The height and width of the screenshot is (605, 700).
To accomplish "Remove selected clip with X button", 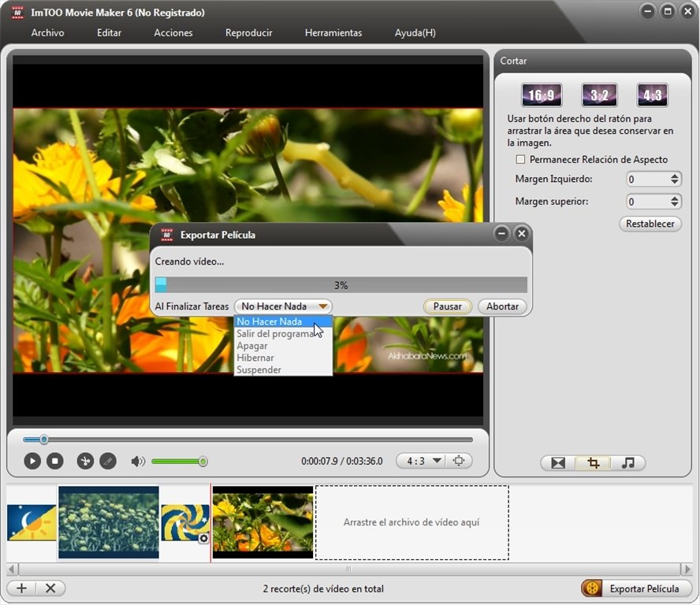I will pos(50,588).
